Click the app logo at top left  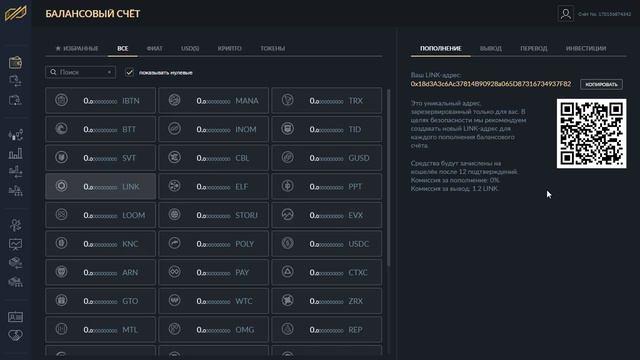[x=16, y=13]
